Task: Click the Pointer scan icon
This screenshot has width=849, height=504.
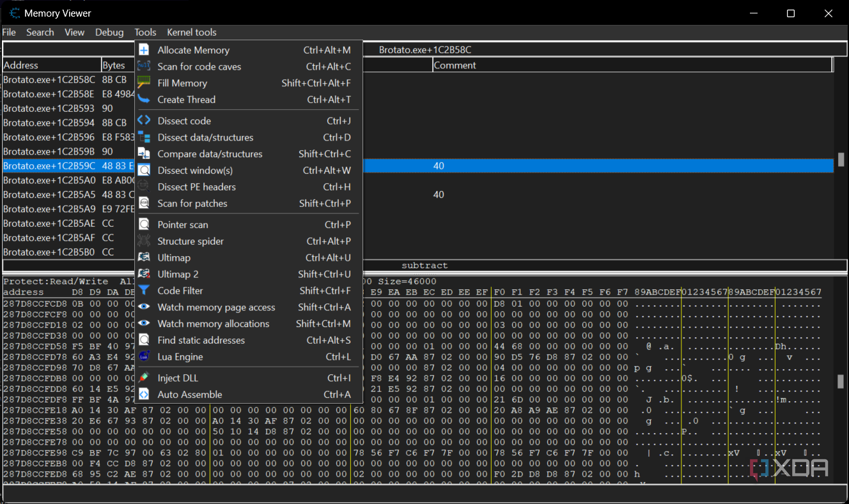Action: [144, 225]
